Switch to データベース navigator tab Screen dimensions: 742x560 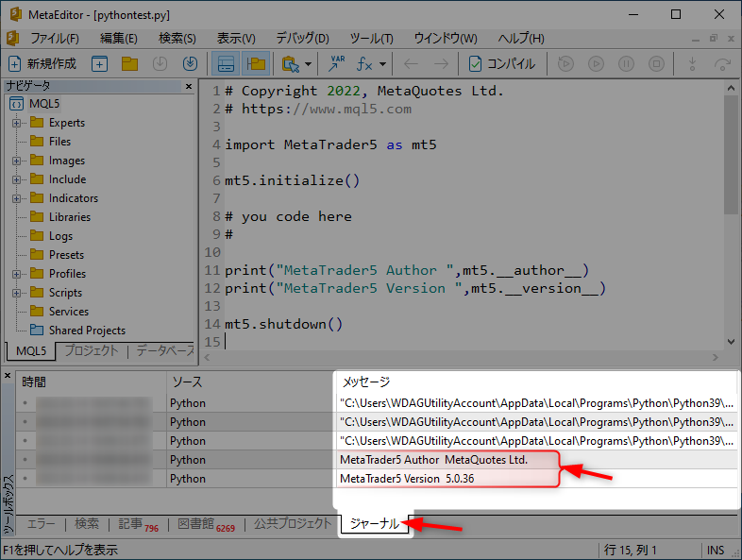click(165, 350)
